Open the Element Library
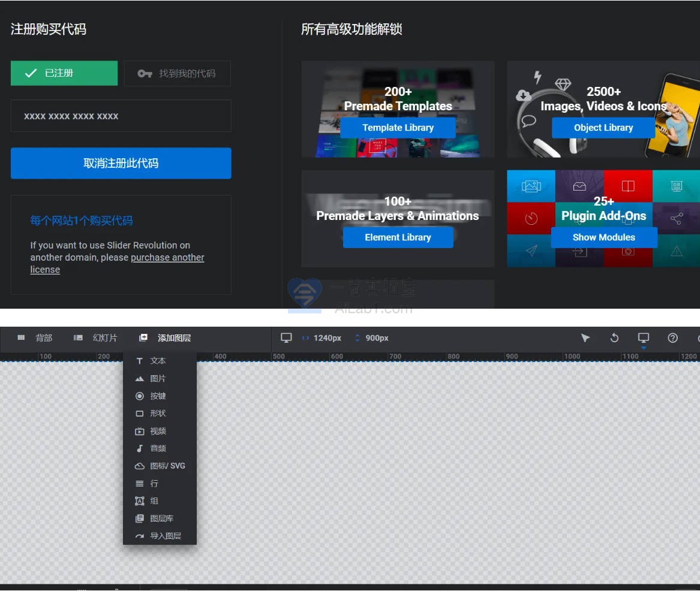Screen dimensions: 700x591 pyautogui.click(x=398, y=237)
